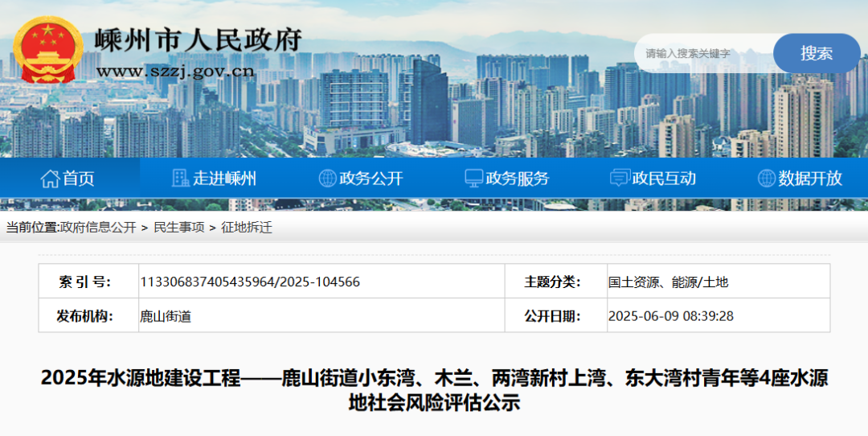Image resolution: width=868 pixels, height=436 pixels.
Task: Follow the 民生事项 breadcrumb link
Action: click(178, 228)
